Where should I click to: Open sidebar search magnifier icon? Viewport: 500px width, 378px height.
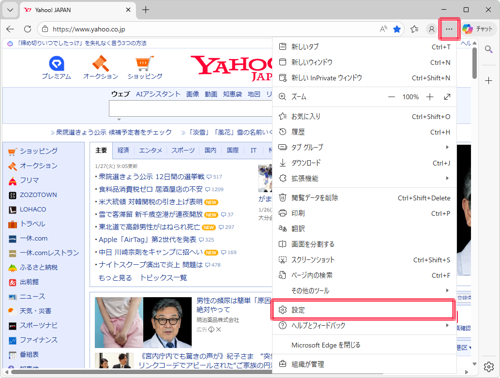click(x=489, y=50)
